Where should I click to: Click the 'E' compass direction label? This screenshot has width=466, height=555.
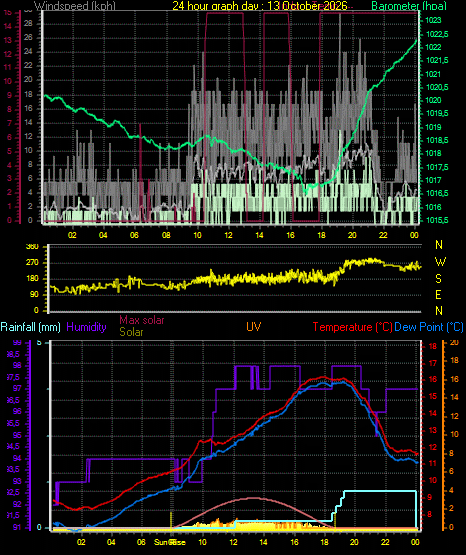(438, 294)
